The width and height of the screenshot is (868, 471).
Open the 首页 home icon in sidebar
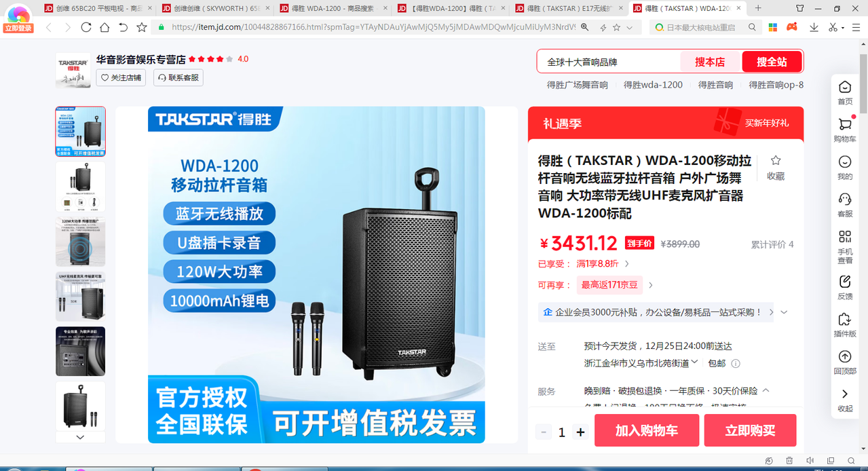[844, 87]
